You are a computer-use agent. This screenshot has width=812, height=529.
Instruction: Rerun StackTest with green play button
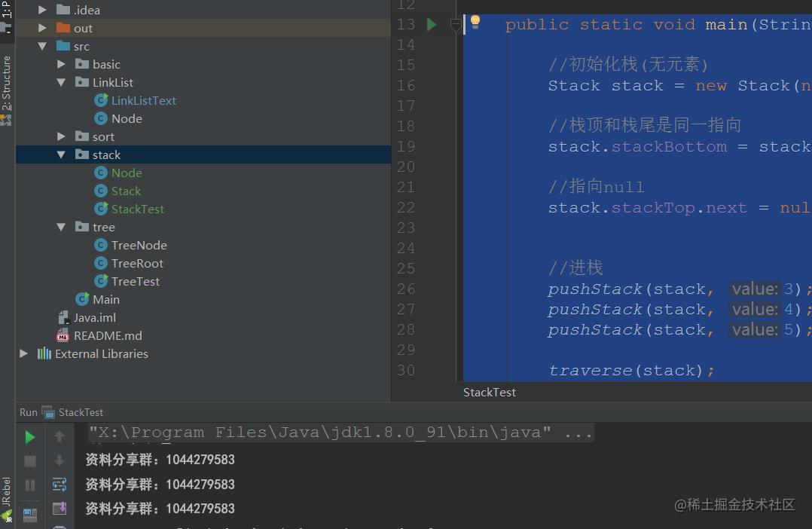click(30, 437)
